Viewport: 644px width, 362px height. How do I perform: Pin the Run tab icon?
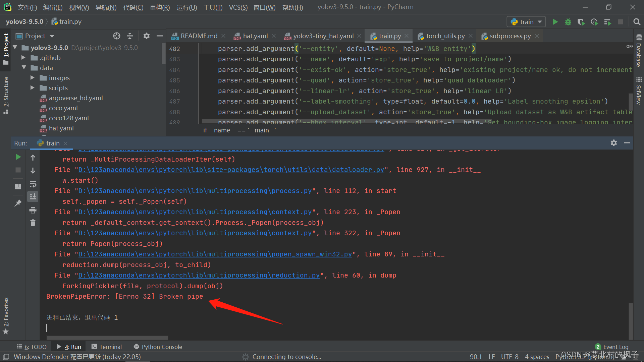18,203
